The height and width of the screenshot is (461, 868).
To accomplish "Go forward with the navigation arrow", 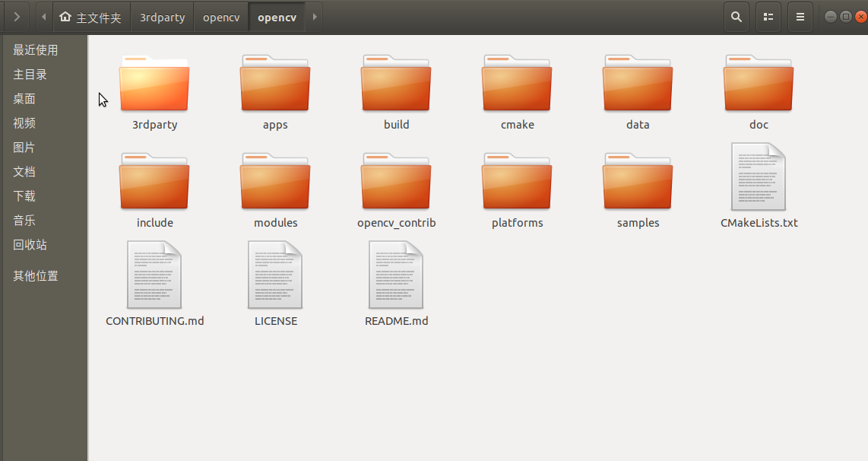I will [17, 17].
